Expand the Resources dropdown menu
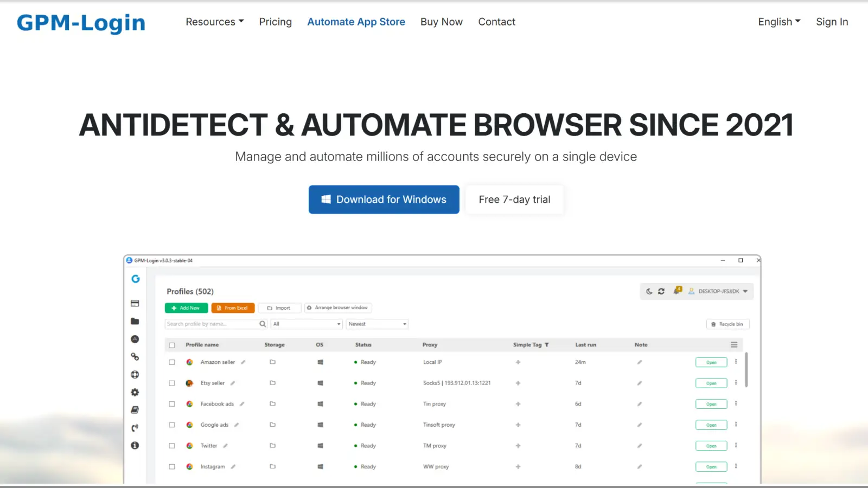Image resolution: width=868 pixels, height=488 pixels. (x=214, y=22)
